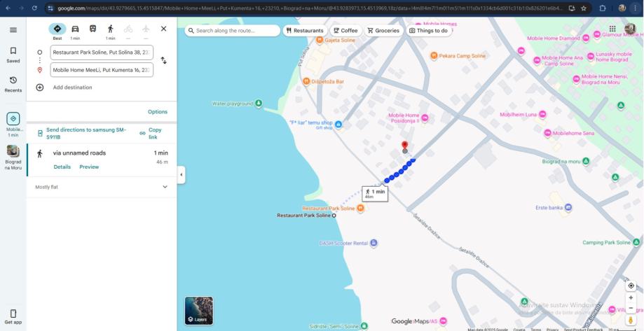The width and height of the screenshot is (644, 331).
Task: Open the Google Maps hamburger menu
Action: 13,30
